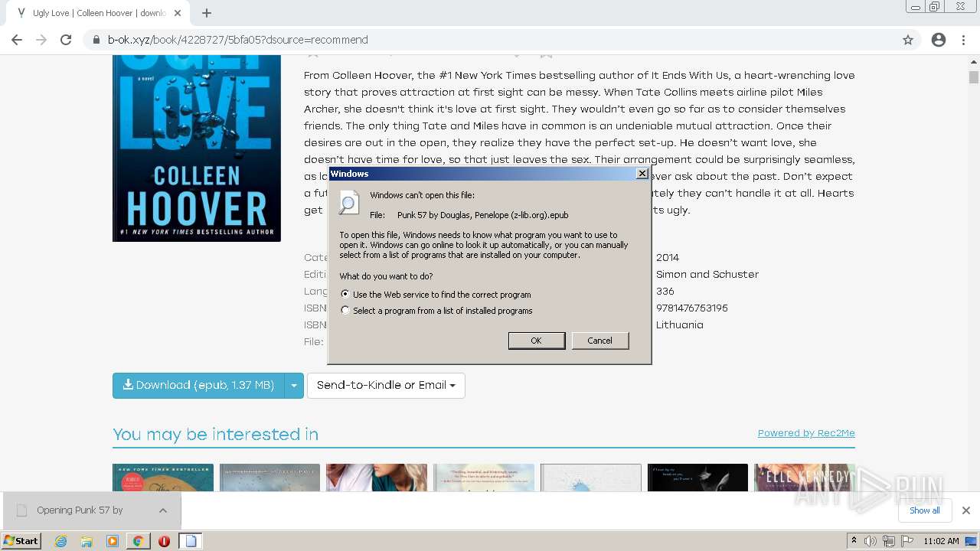Open Windows Media Player taskbar icon
Image resolution: width=980 pixels, height=551 pixels.
click(113, 541)
